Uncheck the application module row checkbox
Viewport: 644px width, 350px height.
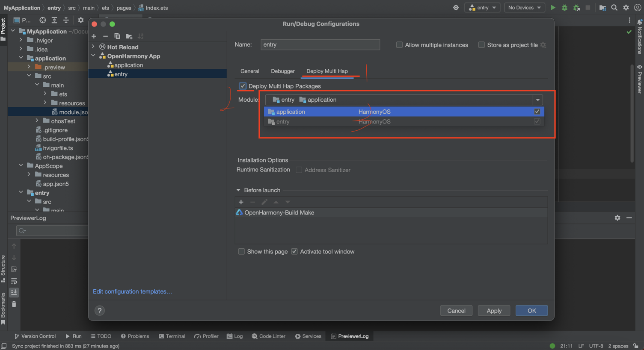[x=537, y=112]
